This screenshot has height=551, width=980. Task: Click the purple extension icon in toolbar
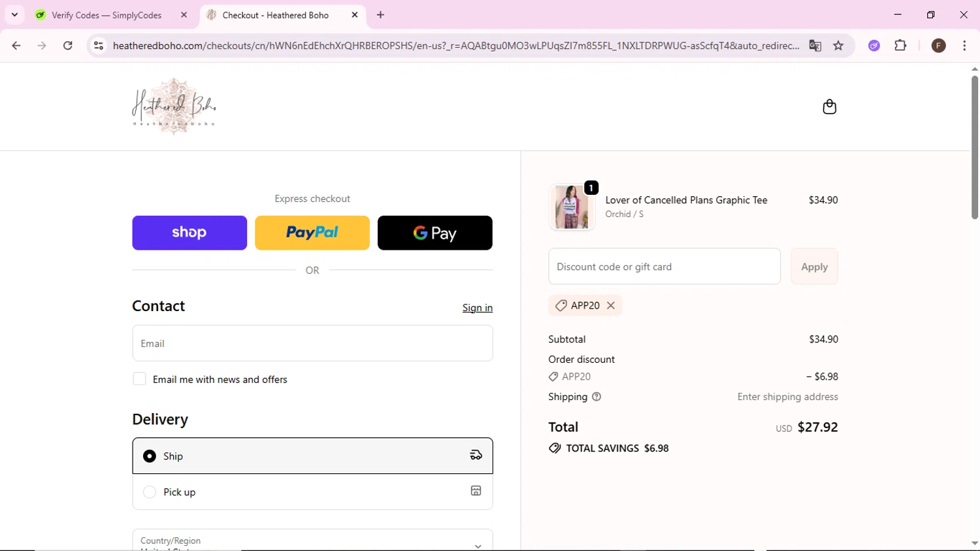click(874, 46)
